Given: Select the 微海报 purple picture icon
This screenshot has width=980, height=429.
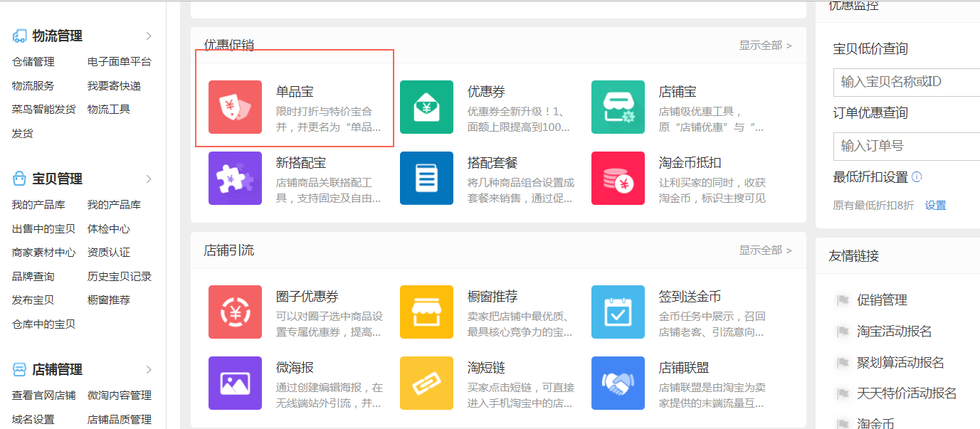Looking at the screenshot, I should click(235, 383).
